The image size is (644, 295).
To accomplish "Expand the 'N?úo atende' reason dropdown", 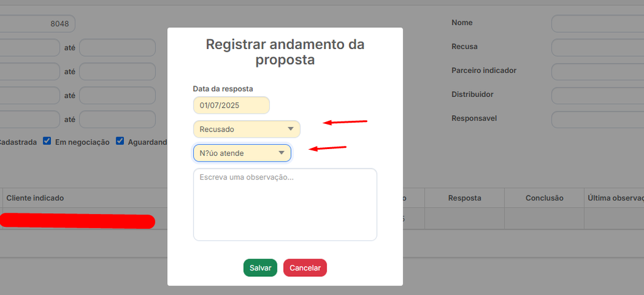I will [x=241, y=153].
